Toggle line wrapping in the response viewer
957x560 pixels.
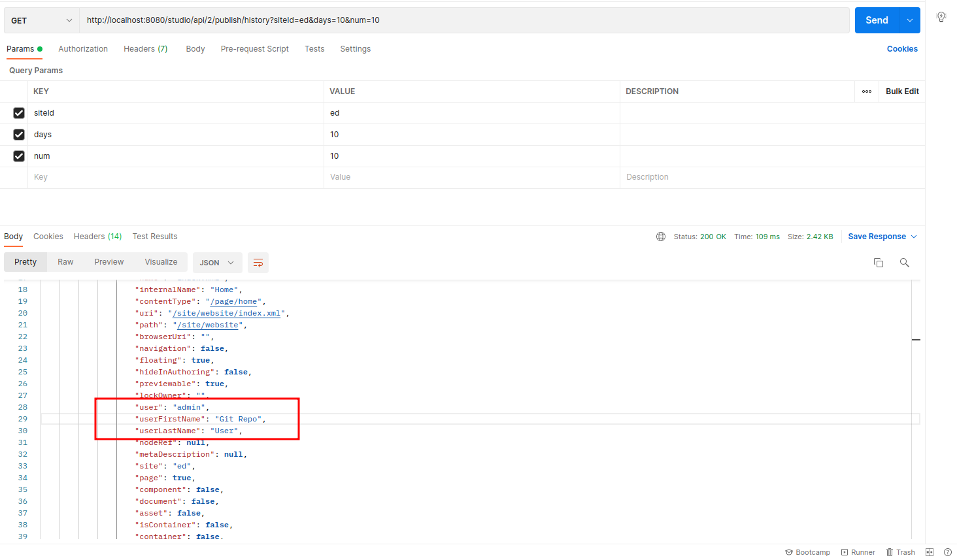coord(258,262)
